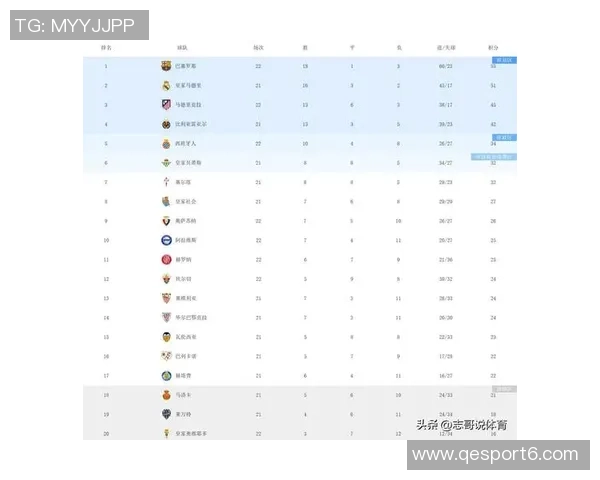Screen dimensions: 600x480
Task: Sort by the 积分 column header
Action: [x=493, y=47]
